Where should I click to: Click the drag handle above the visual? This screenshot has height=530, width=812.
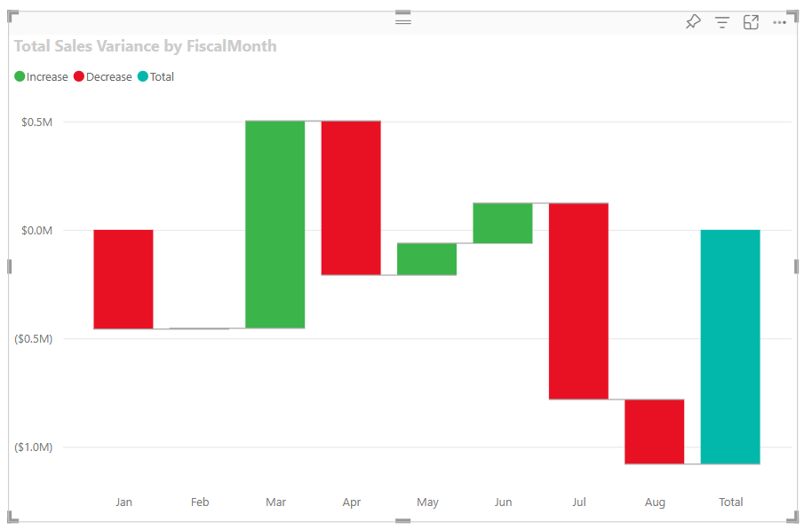(x=402, y=20)
